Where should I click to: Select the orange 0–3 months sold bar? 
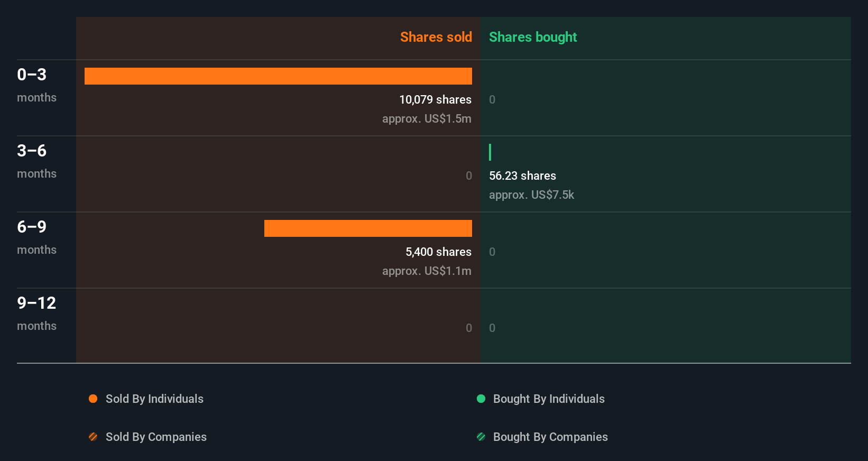(278, 76)
